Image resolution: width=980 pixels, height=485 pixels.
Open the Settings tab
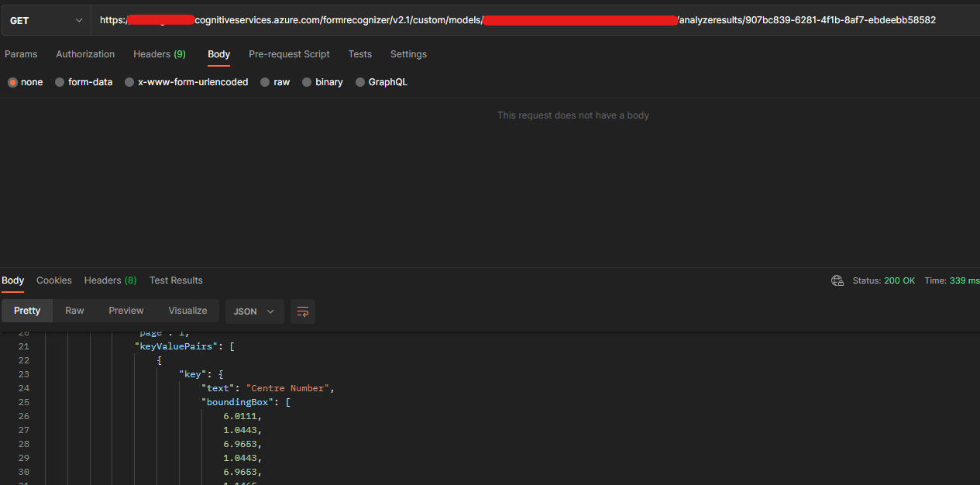[408, 54]
